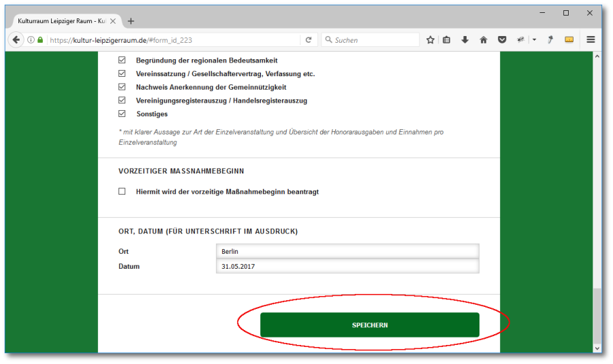Uncheck Nachweis Anerkennung der Gemeinnützigkeit
This screenshot has width=613, height=364.
tap(122, 86)
